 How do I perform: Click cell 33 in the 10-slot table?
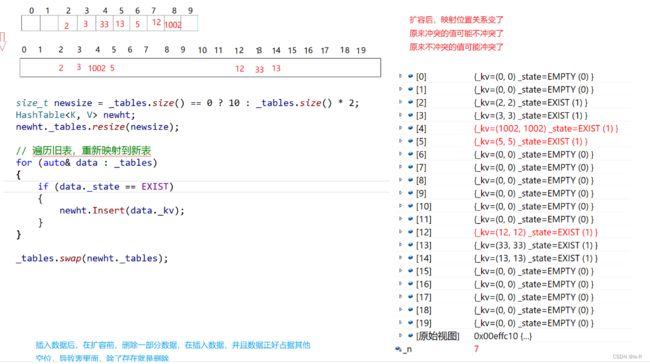[104, 24]
